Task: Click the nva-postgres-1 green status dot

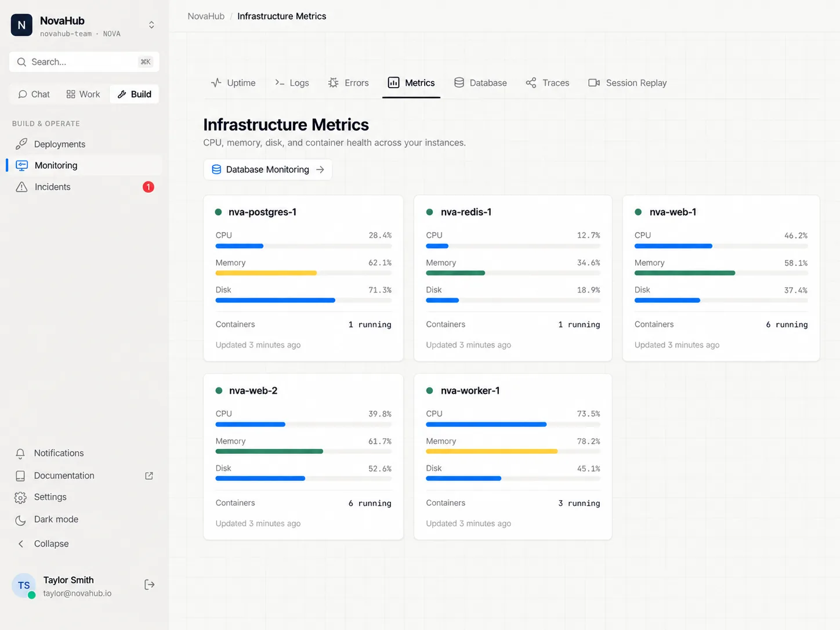Action: pos(219,212)
